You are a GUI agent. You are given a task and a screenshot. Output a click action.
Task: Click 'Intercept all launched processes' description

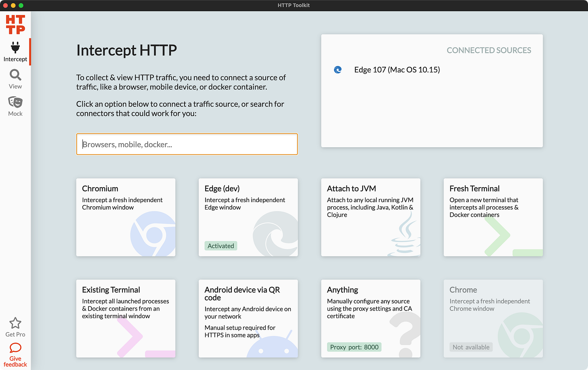(126, 309)
